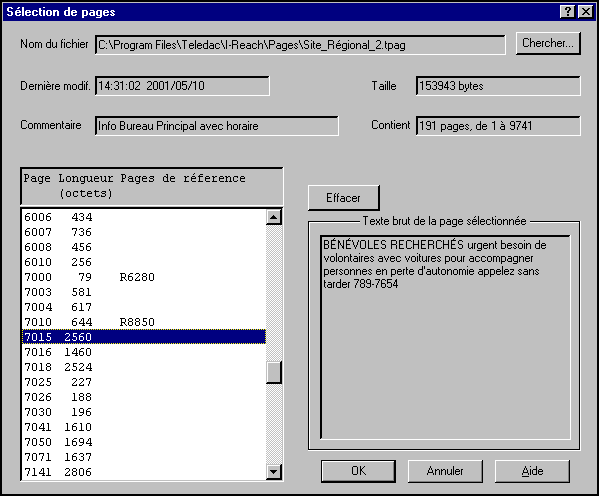
Task: Select page 7004 row with length 617
Action: (x=144, y=307)
